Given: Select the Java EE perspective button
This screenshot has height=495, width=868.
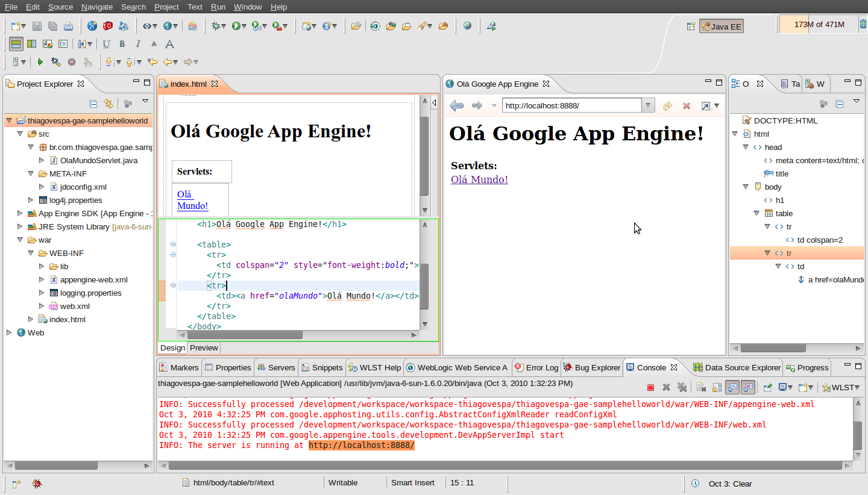Looking at the screenshot, I should (722, 26).
